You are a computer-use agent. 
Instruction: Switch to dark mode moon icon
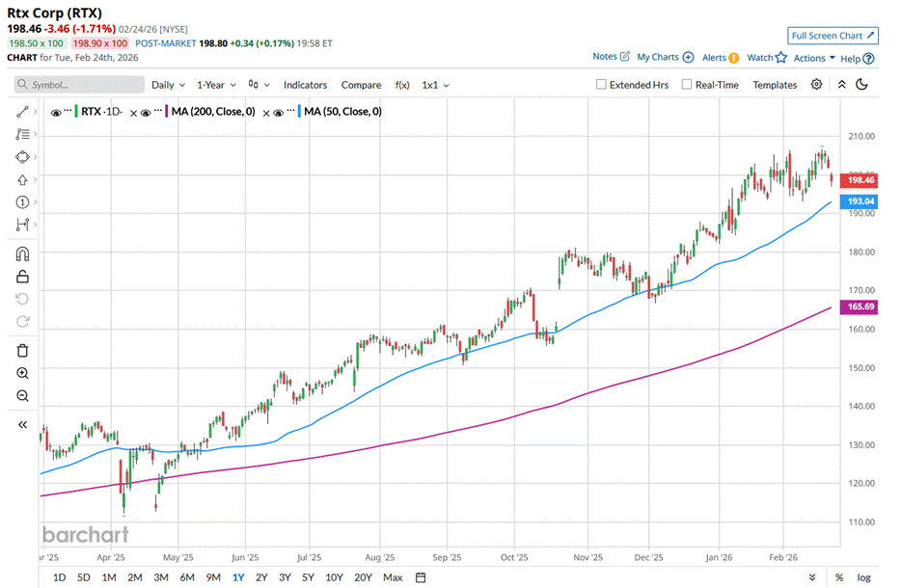point(861,85)
